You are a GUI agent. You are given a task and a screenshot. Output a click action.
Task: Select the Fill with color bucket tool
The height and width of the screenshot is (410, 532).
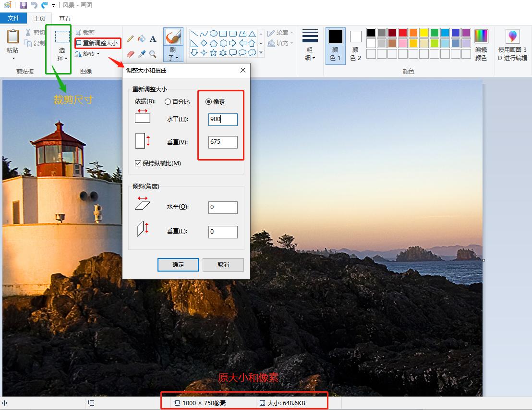pyautogui.click(x=142, y=39)
